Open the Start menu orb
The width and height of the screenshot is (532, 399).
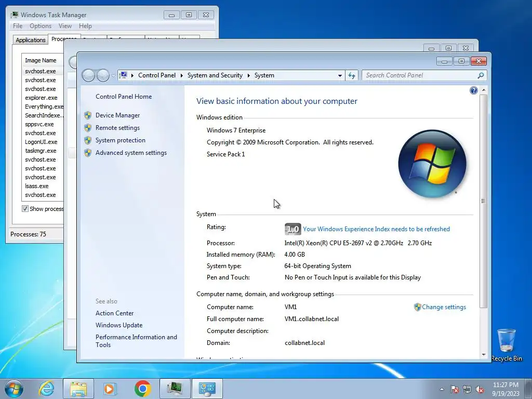tap(14, 389)
